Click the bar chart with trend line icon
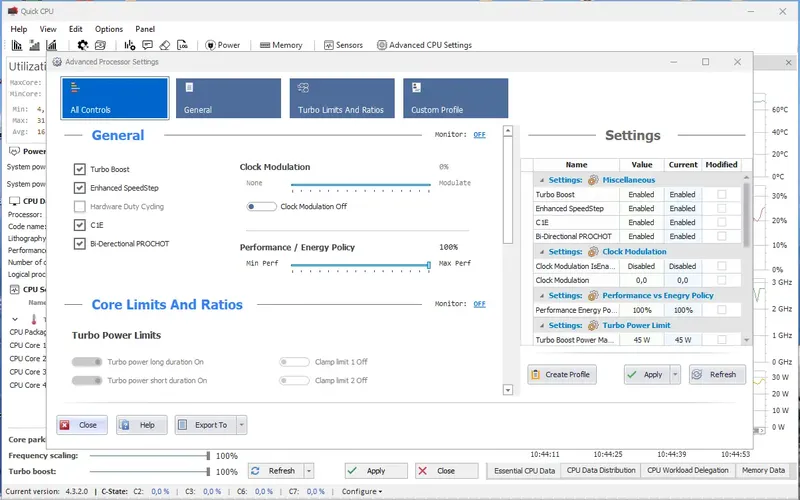The width and height of the screenshot is (800, 500). pyautogui.click(x=52, y=45)
